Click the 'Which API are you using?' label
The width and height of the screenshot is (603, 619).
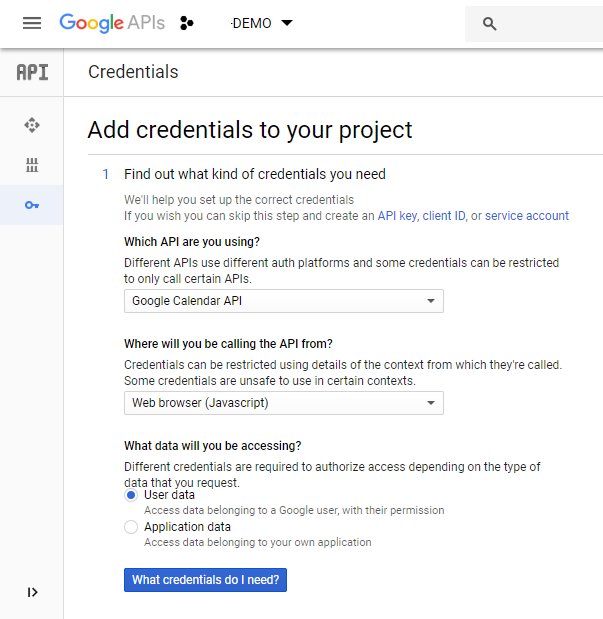coord(192,242)
